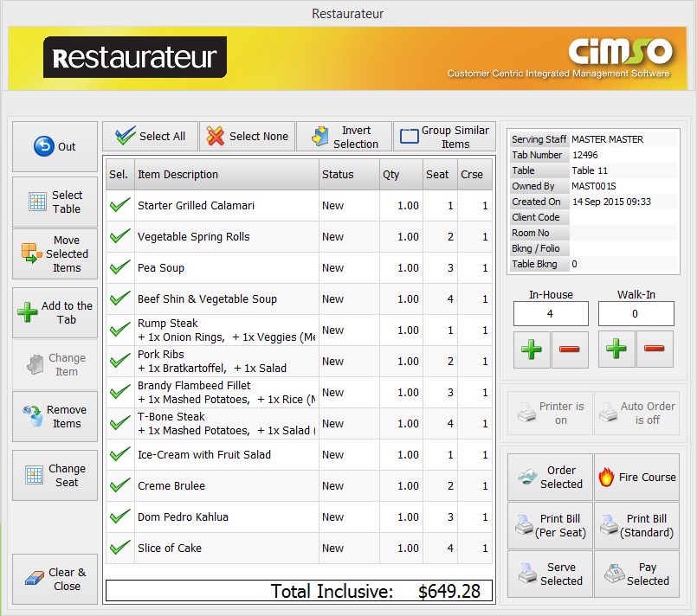Click the Status column header
Viewport: 697px width, 616px height.
tap(350, 175)
